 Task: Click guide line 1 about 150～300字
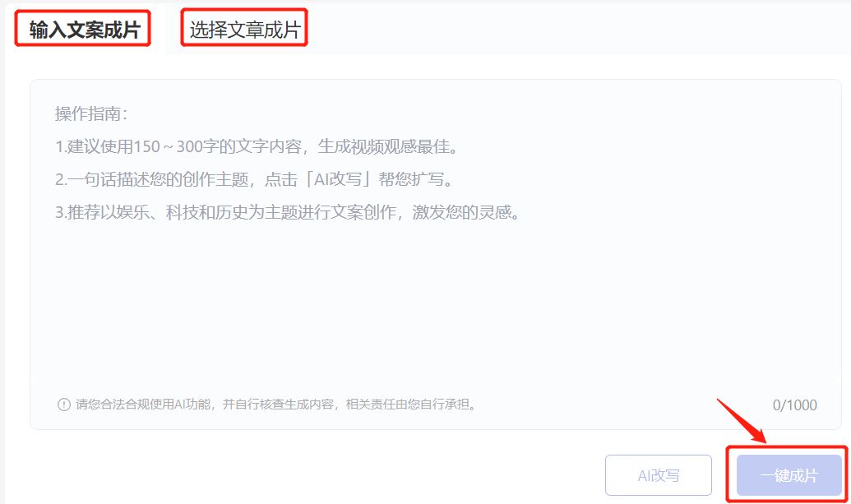point(257,146)
